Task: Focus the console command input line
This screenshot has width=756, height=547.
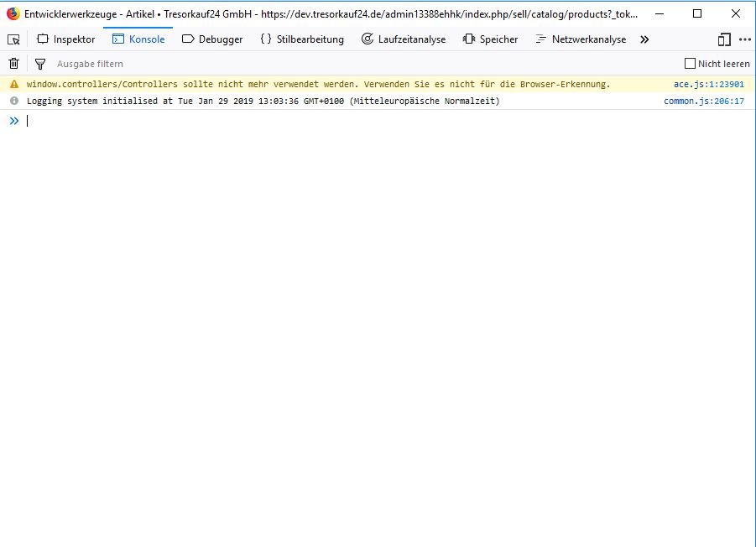Action: coord(386,121)
